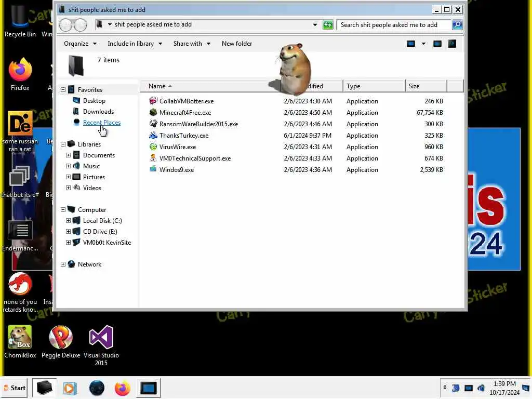Open the Share with menu

coord(192,44)
